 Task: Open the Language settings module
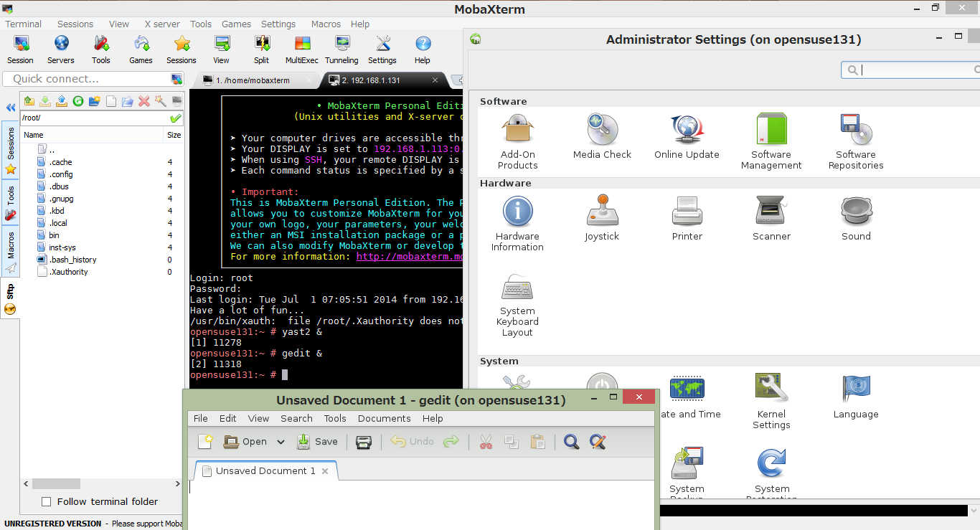856,396
